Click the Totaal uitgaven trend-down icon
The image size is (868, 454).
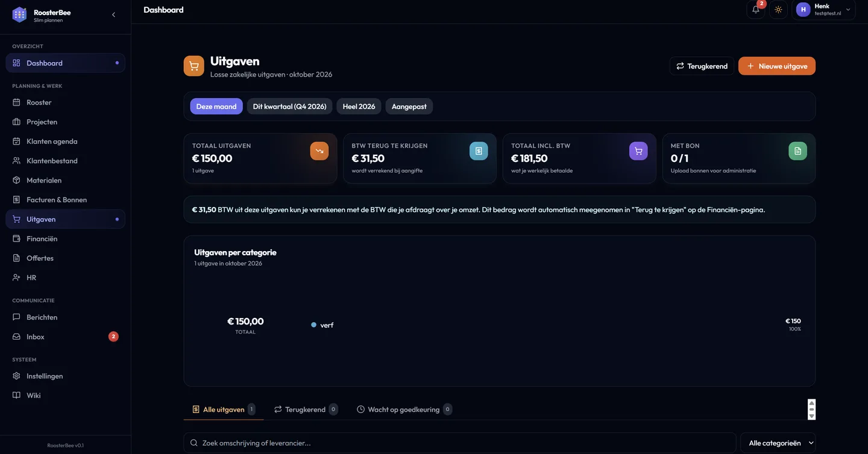coord(319,151)
